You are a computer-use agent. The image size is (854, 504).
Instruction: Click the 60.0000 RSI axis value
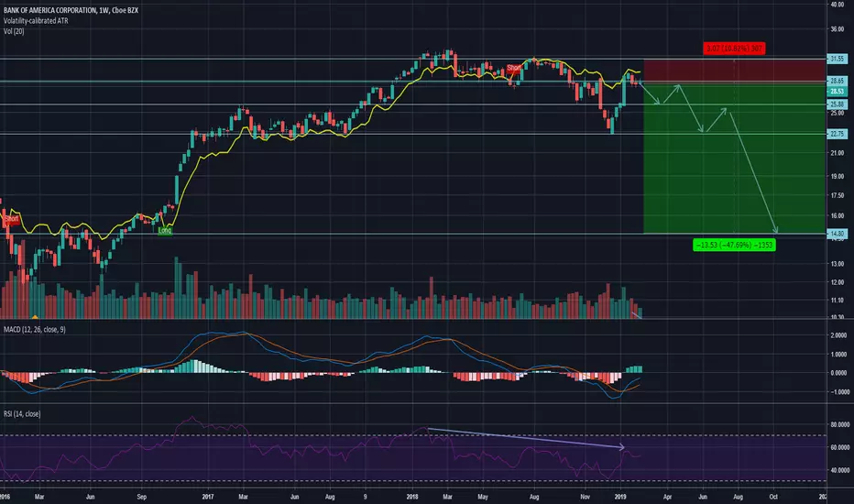click(839, 447)
